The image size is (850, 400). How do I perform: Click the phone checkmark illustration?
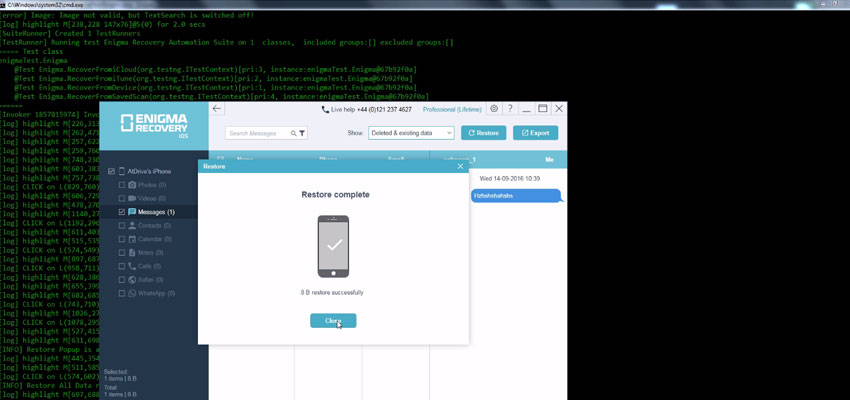pyautogui.click(x=333, y=246)
